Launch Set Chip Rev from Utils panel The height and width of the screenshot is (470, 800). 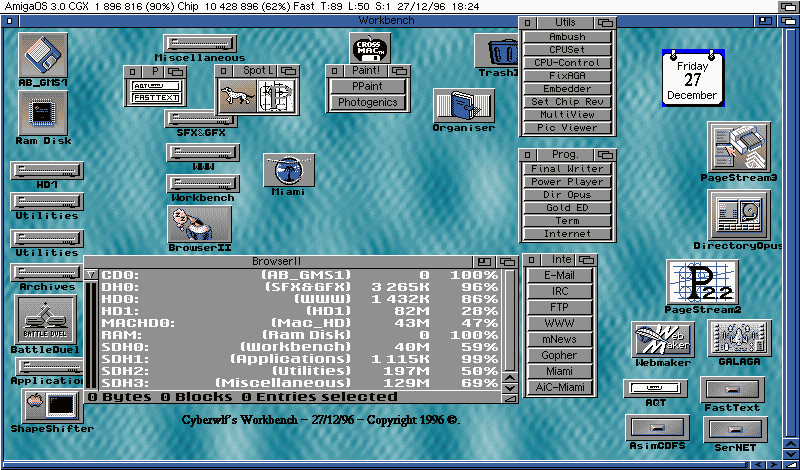567,102
